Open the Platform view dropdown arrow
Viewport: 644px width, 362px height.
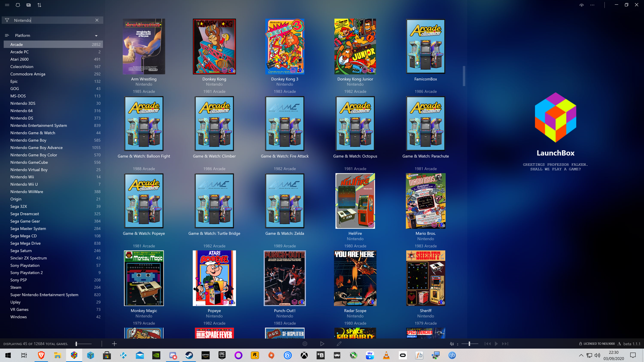[96, 36]
